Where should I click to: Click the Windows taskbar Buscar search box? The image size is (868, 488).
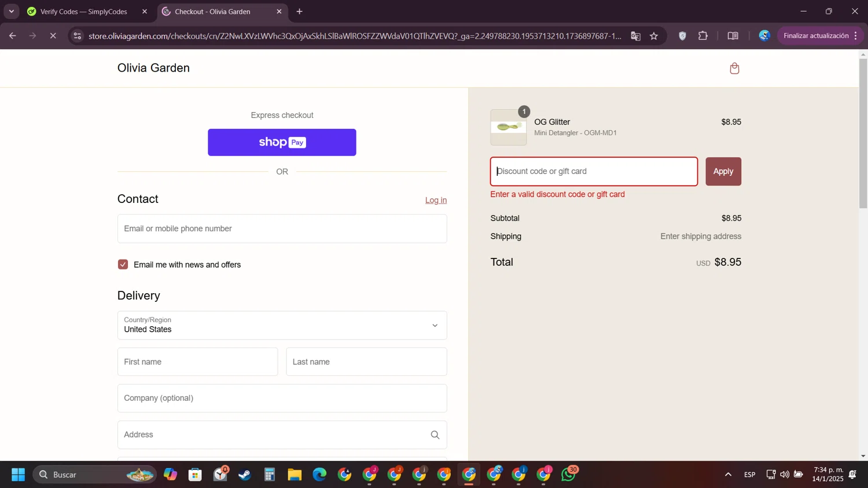[94, 475]
